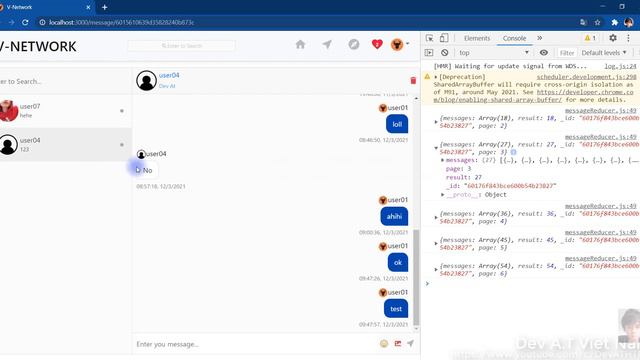Open DevTools settings gear
This screenshot has height=360, width=640.
coord(613,38)
